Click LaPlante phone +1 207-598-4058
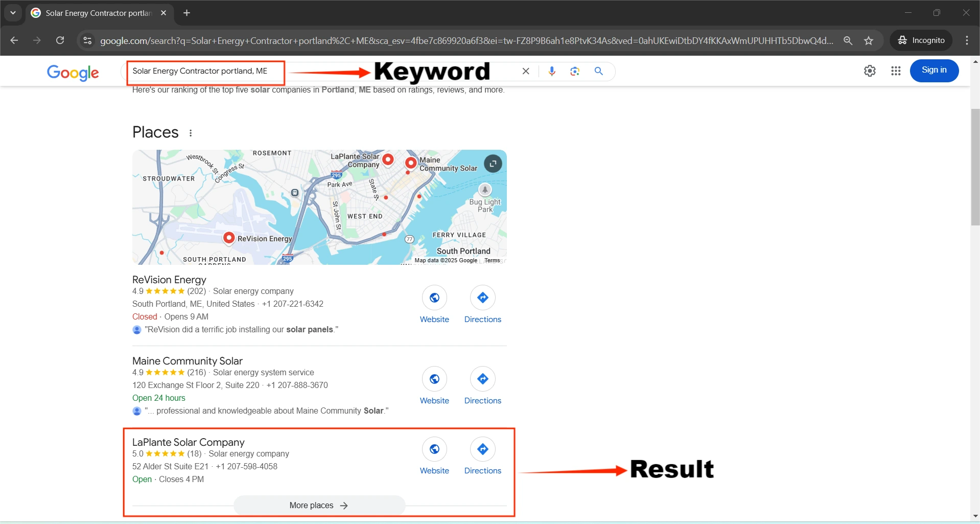Screen dimensions: 980x524 247,466
